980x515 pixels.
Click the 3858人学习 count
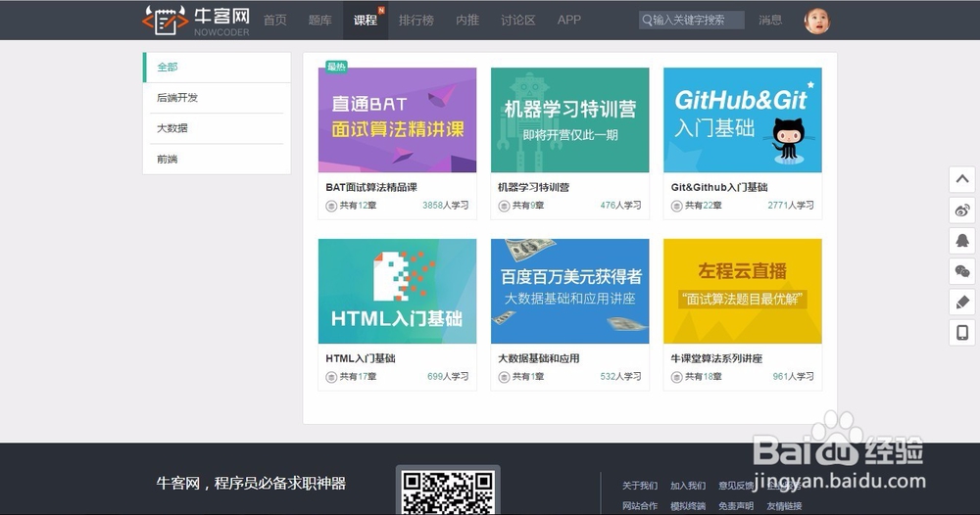(446, 206)
